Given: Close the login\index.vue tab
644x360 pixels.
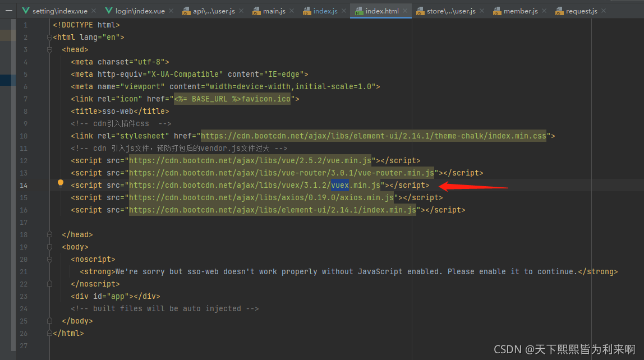Looking at the screenshot, I should click(x=171, y=11).
